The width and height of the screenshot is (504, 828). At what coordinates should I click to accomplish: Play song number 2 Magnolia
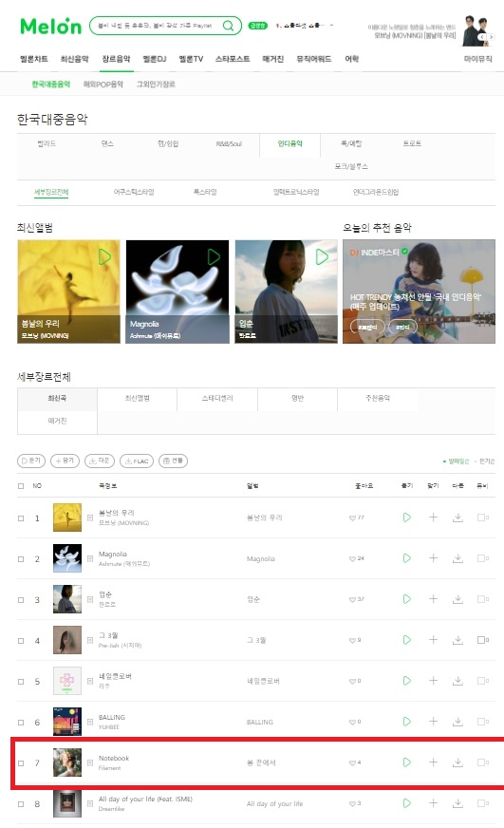coord(407,558)
